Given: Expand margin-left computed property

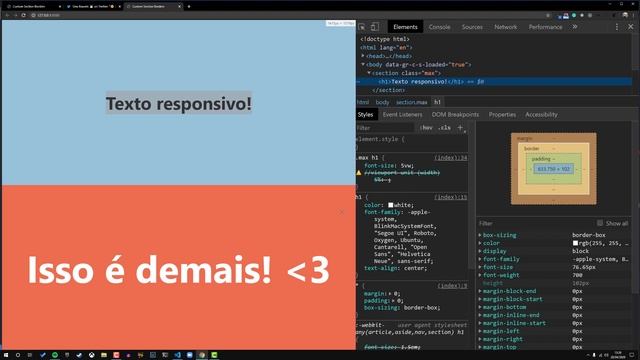Looking at the screenshot, I should click(480, 331).
